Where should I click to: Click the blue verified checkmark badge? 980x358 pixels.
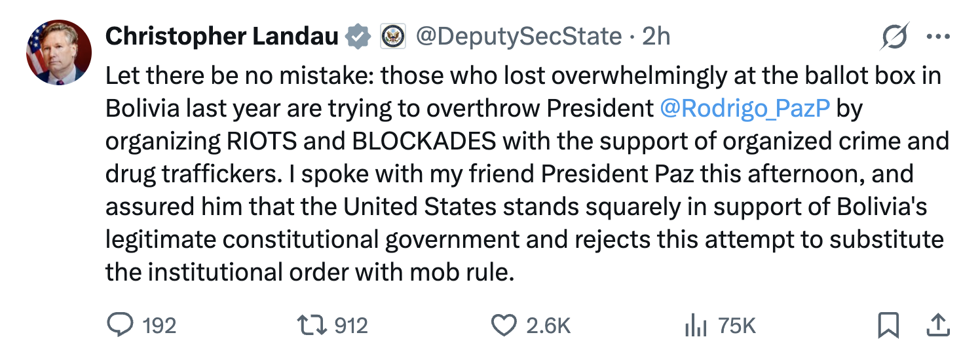coord(358,37)
